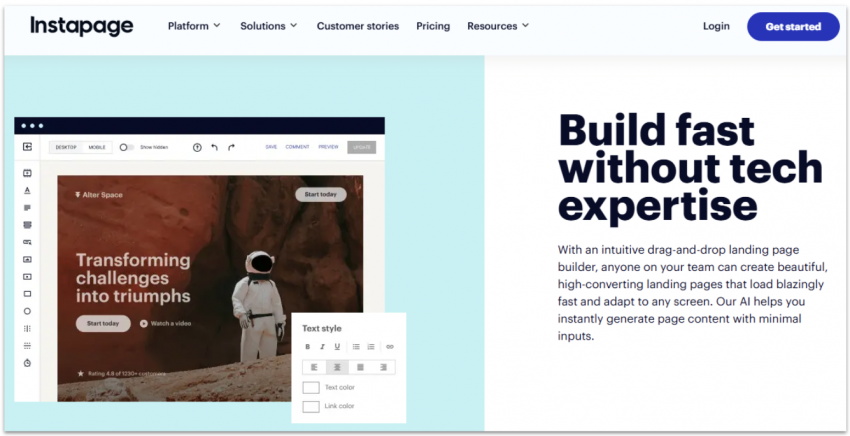Viewport: 850px width, 436px height.
Task: Click Comment in the editor toolbar
Action: [297, 147]
